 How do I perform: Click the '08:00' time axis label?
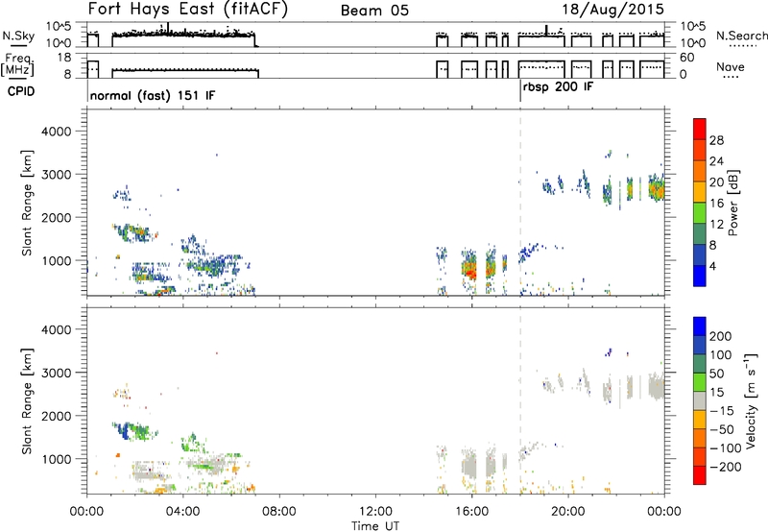pyautogui.click(x=278, y=512)
